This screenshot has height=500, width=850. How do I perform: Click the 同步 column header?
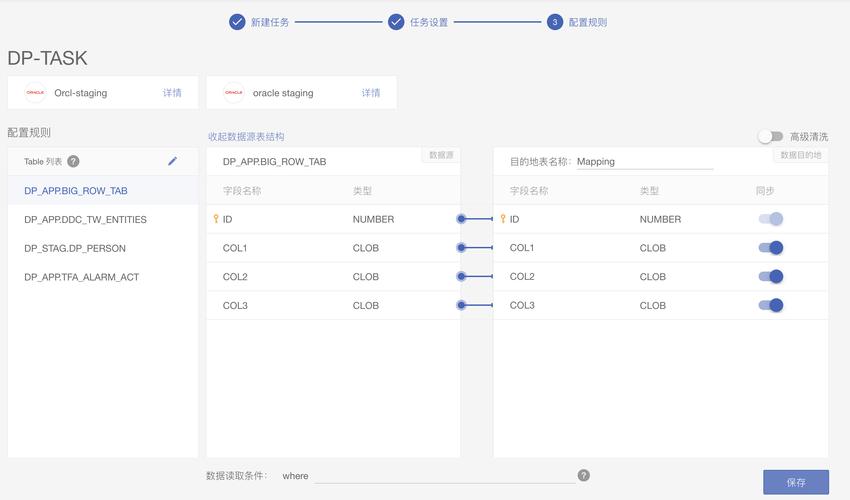tap(765, 191)
